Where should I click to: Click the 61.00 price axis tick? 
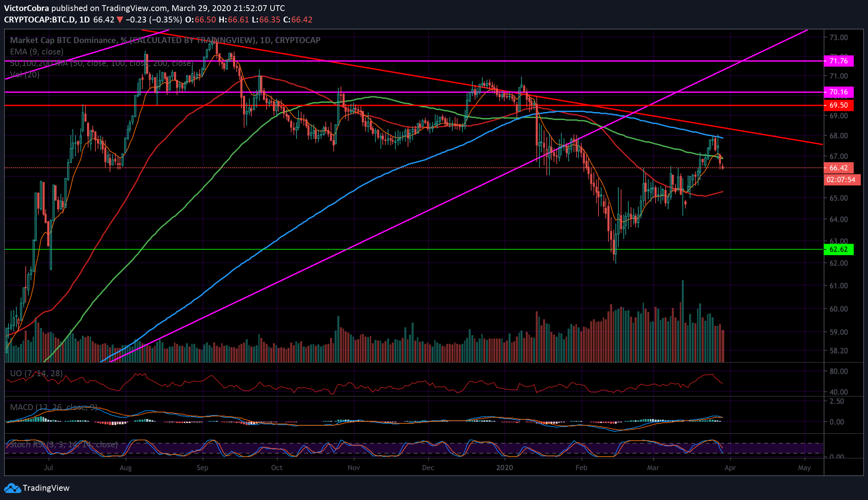point(839,286)
